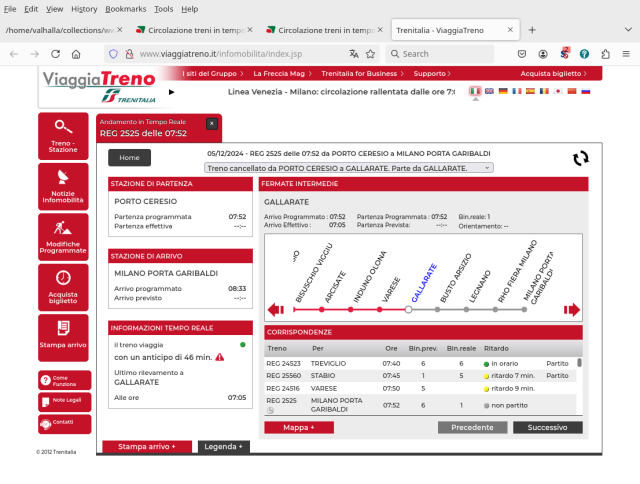
Task: Follow Acquista biglietto link in top bar
Action: pos(553,73)
